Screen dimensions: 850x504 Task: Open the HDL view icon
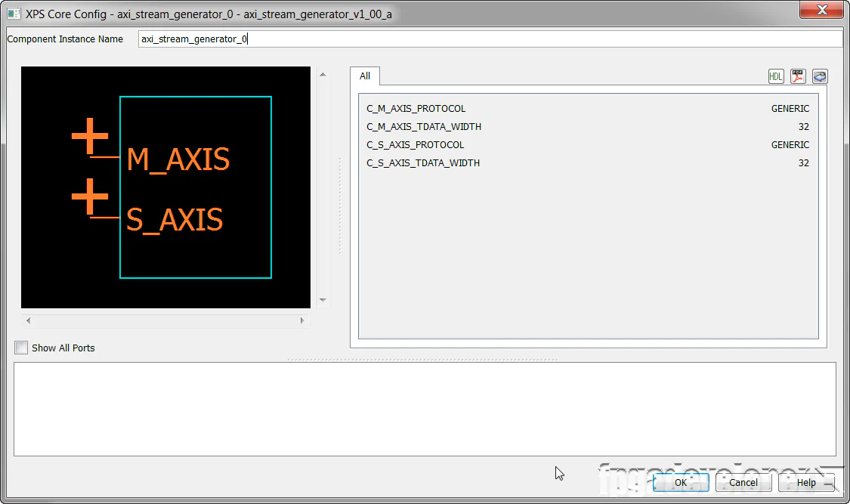(776, 76)
